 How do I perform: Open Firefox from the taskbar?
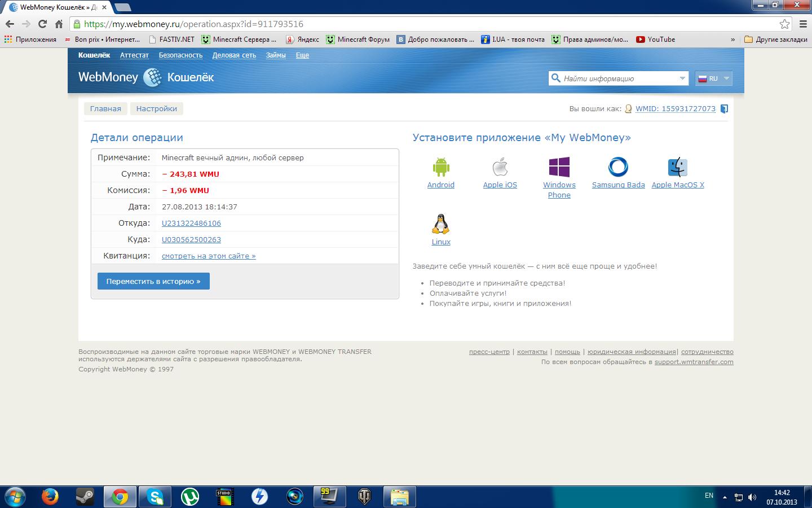click(x=50, y=497)
